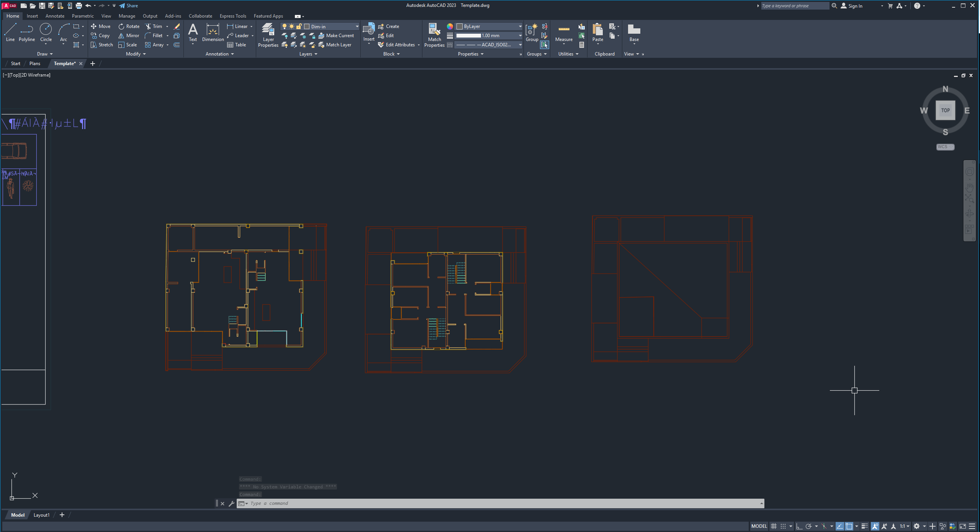This screenshot has width=980, height=532.
Task: Click the Save icon in quick access
Action: (42, 6)
